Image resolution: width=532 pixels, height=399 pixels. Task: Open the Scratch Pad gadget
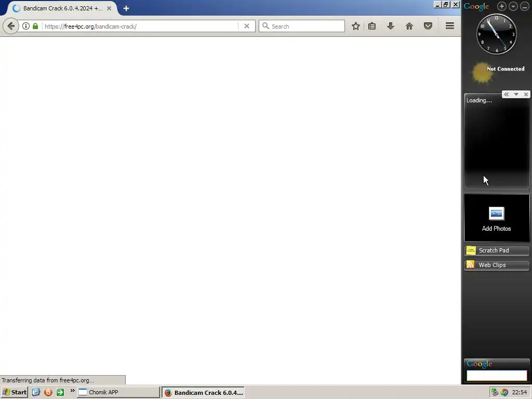click(x=497, y=251)
